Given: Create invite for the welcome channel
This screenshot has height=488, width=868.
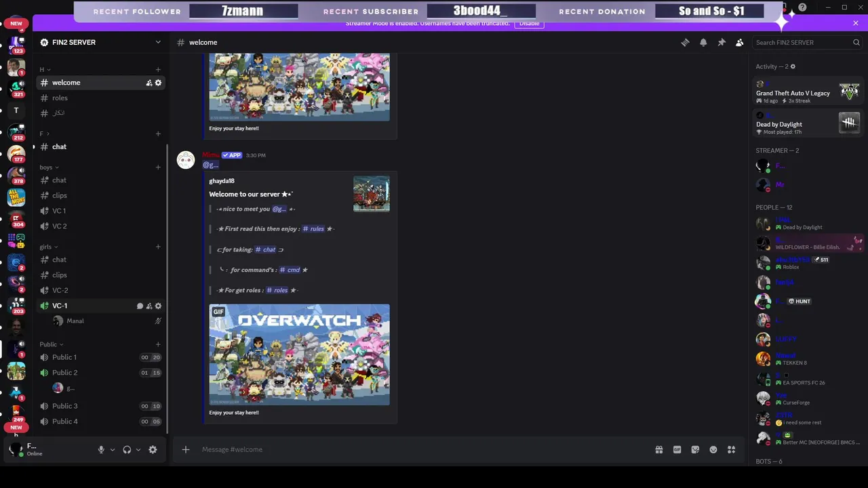Looking at the screenshot, I should click(149, 83).
